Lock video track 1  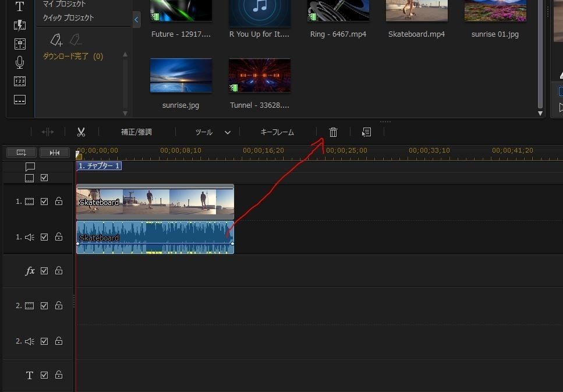click(x=59, y=201)
